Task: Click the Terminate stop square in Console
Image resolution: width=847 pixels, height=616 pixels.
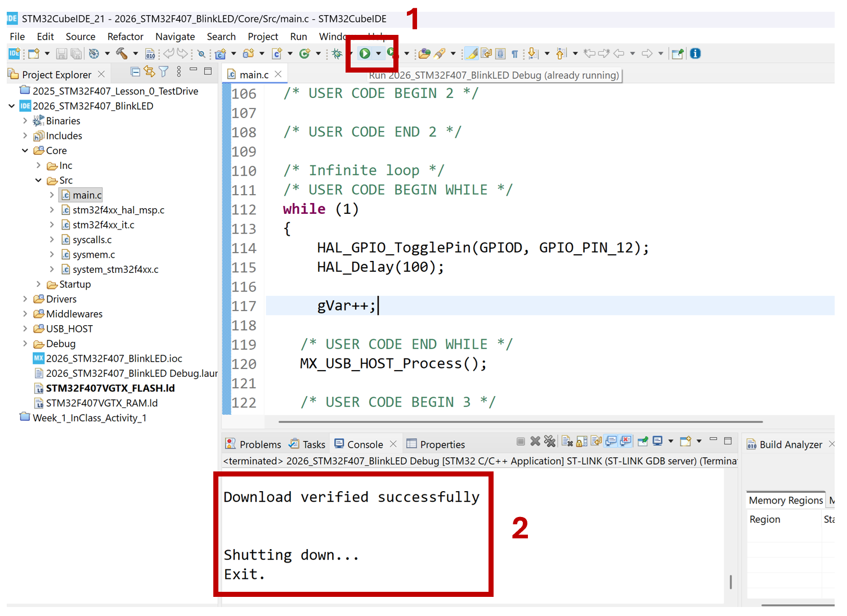Action: click(x=521, y=441)
